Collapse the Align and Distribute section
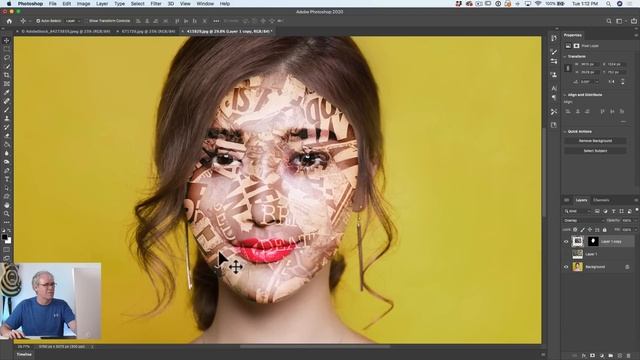Image resolution: width=640 pixels, height=360 pixels. (565, 95)
